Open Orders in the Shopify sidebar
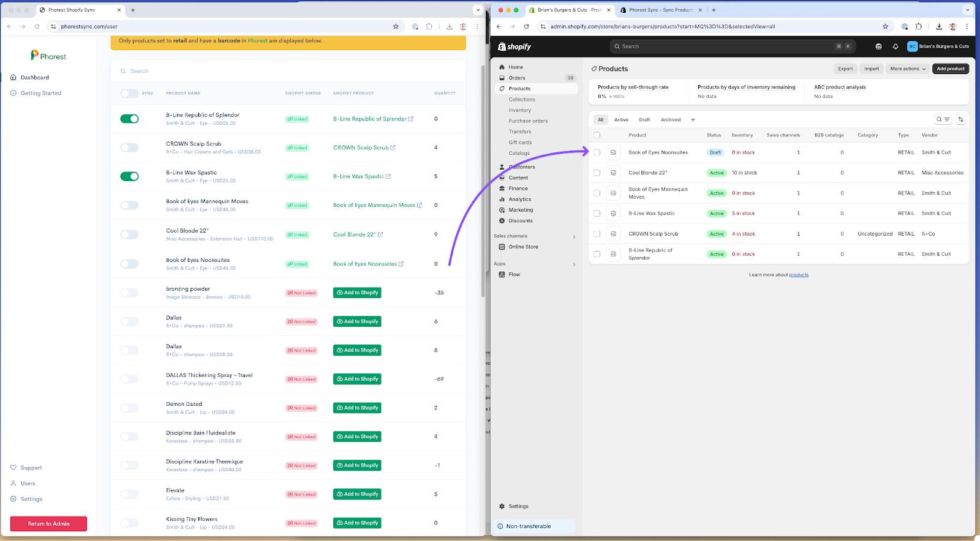Viewport: 980px width, 541px height. click(516, 78)
